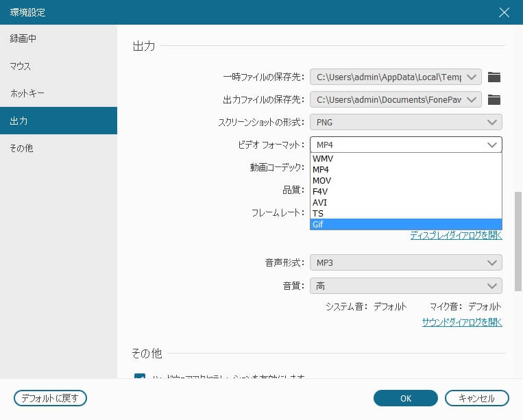The width and height of the screenshot is (523, 420).
Task: Open the audio format MP3 dropdown
Action: 406,262
